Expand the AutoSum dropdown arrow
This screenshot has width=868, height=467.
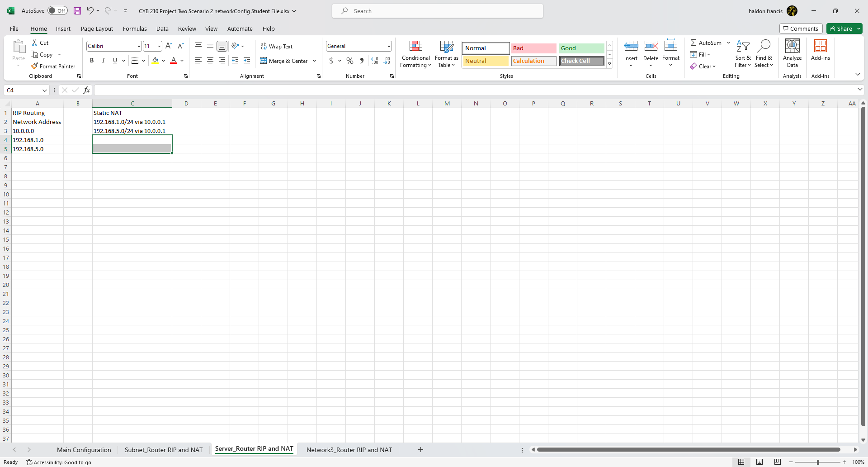(728, 43)
